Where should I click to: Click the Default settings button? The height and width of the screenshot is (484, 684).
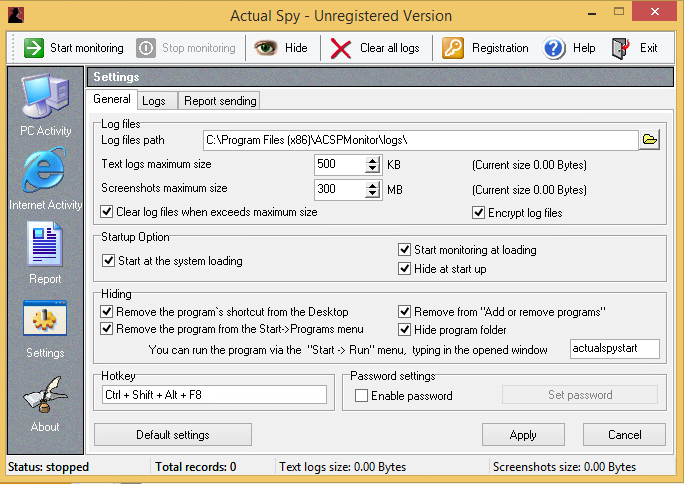click(173, 435)
